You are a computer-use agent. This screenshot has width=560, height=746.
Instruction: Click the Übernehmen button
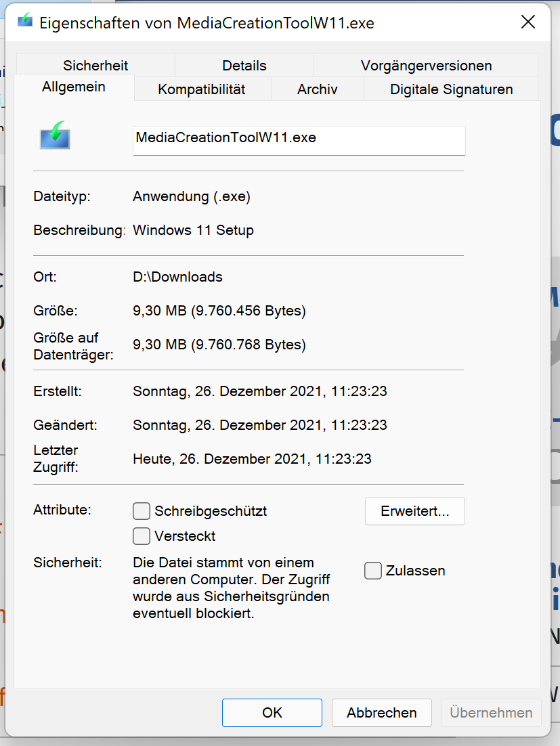click(491, 712)
